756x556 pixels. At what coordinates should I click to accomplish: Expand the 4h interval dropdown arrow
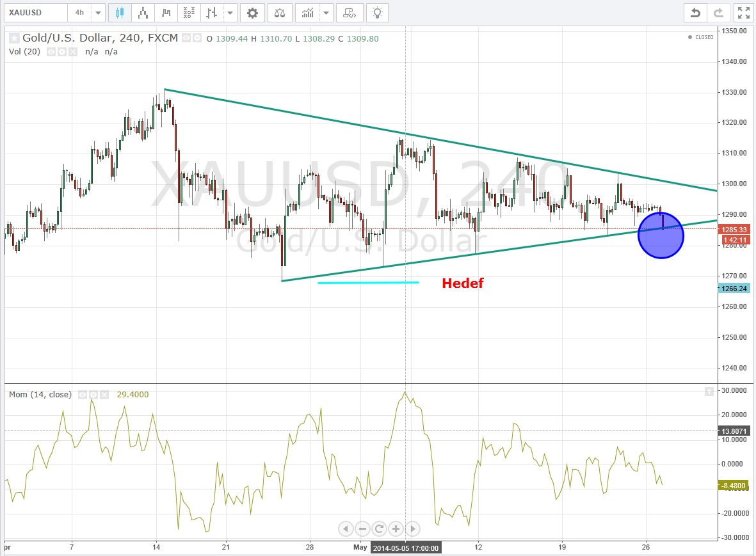coord(97,13)
